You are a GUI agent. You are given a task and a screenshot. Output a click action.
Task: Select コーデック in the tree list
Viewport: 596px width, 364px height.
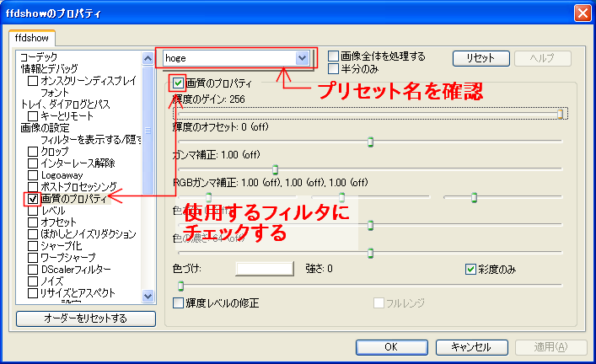pyautogui.click(x=39, y=57)
